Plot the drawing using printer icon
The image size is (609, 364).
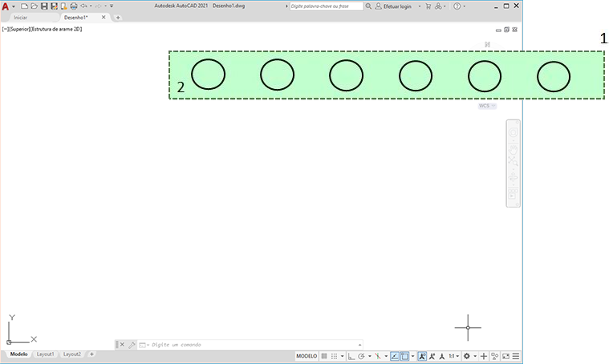[73, 6]
